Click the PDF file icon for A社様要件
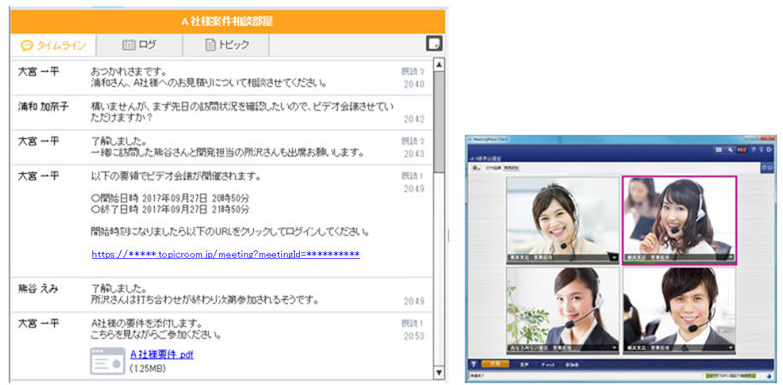This screenshot has width=783, height=385. (107, 361)
